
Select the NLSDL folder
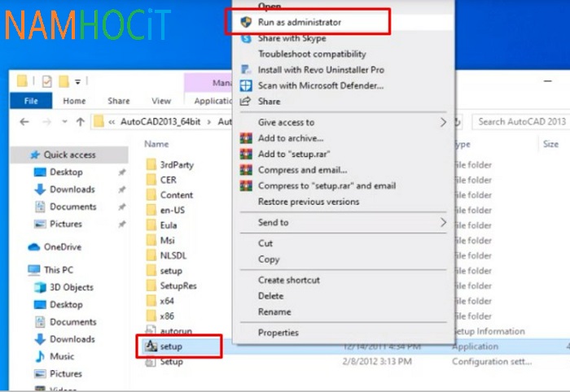pos(173,255)
